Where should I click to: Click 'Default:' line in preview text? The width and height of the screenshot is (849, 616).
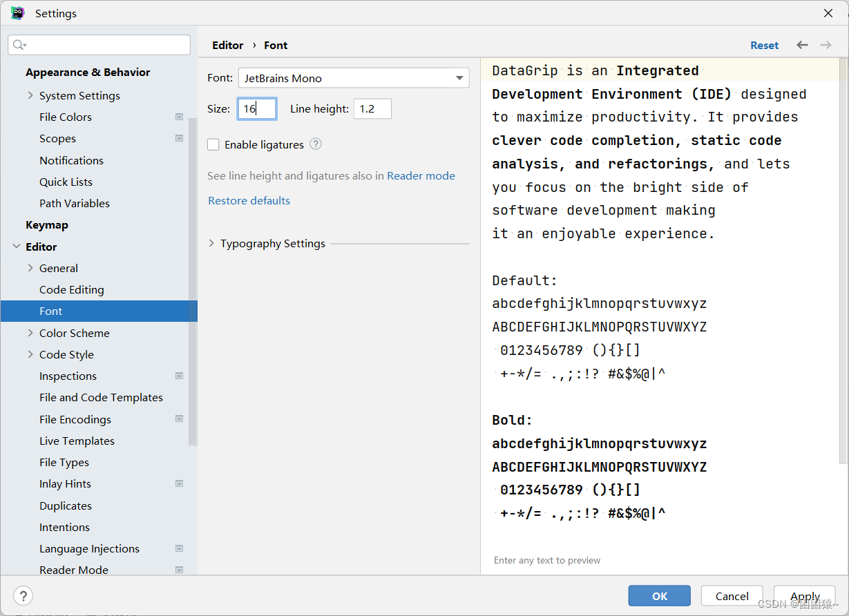coord(524,280)
